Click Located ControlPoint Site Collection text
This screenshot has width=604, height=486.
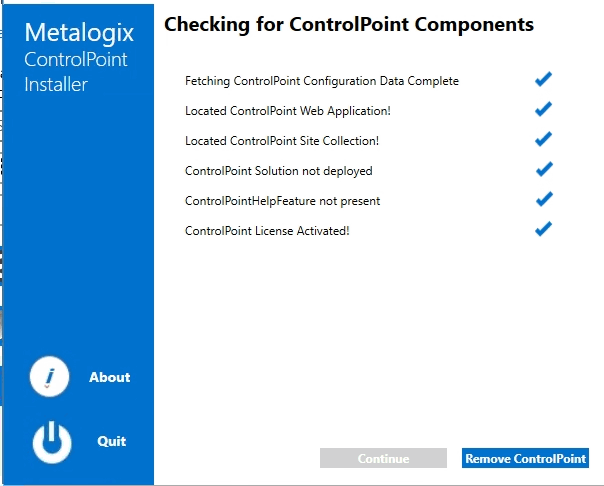(282, 141)
